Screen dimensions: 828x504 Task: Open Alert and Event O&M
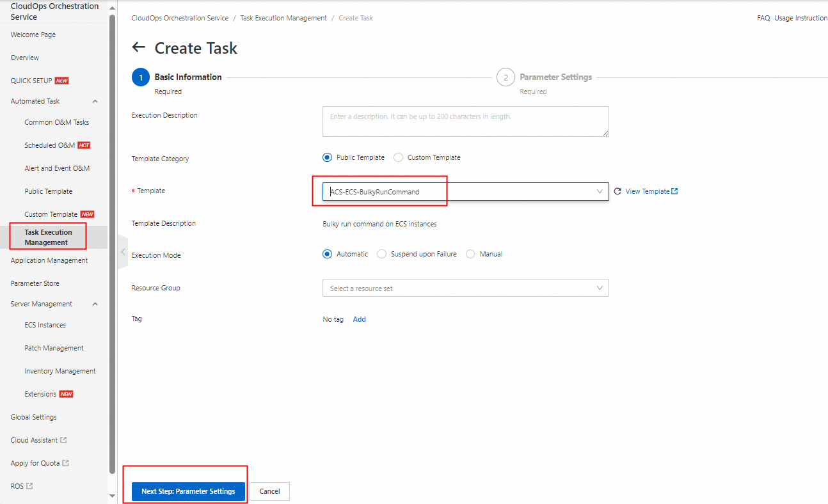pos(57,168)
